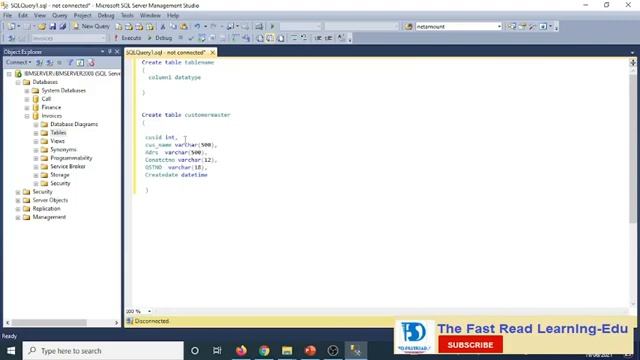This screenshot has height=360, width=640.
Task: Click Object Explorer horizontal scrollbar thumb
Action: tap(49, 322)
